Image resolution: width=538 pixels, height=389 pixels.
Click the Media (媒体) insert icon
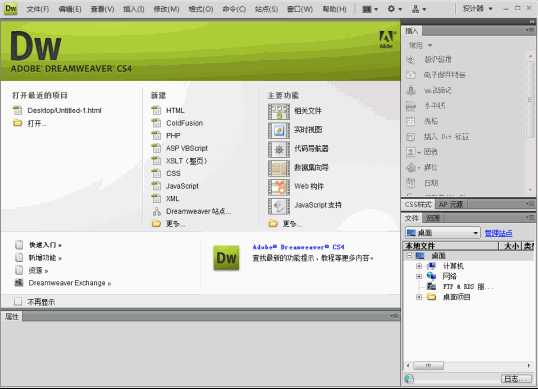411,167
